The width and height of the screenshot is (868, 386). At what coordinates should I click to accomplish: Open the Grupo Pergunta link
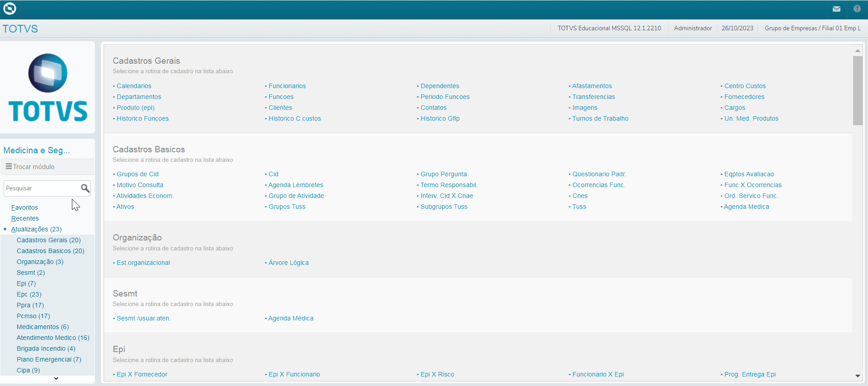[x=443, y=174]
